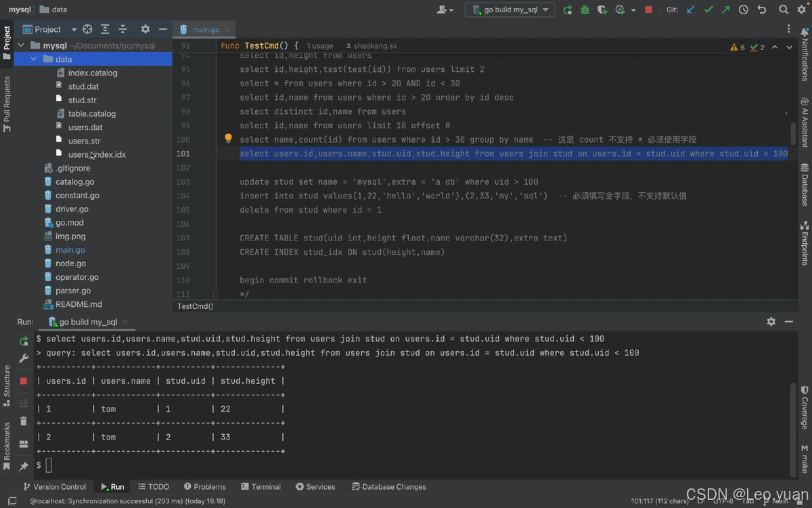Clear console output with trash icon

click(24, 421)
